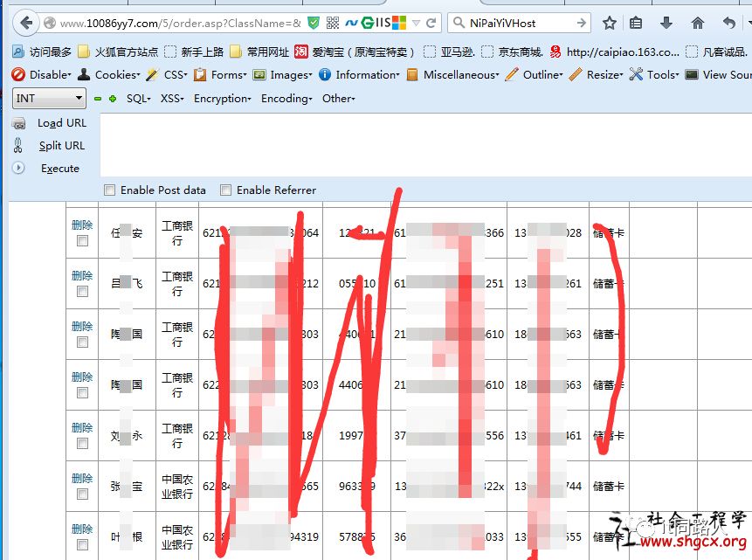Enable Post data checkbox

[x=109, y=190]
